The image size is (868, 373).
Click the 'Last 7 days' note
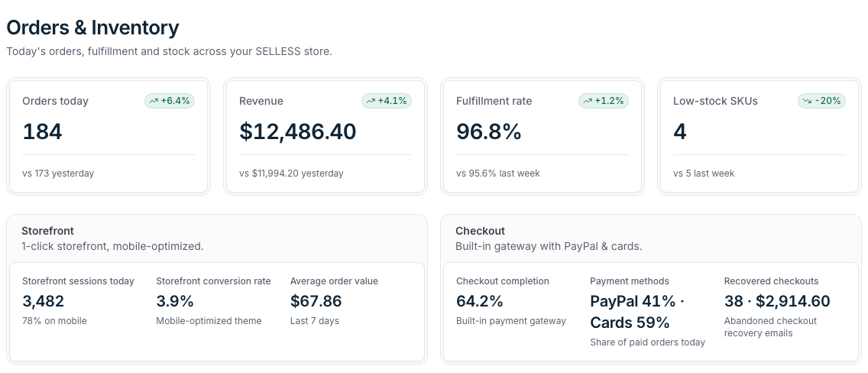click(315, 321)
